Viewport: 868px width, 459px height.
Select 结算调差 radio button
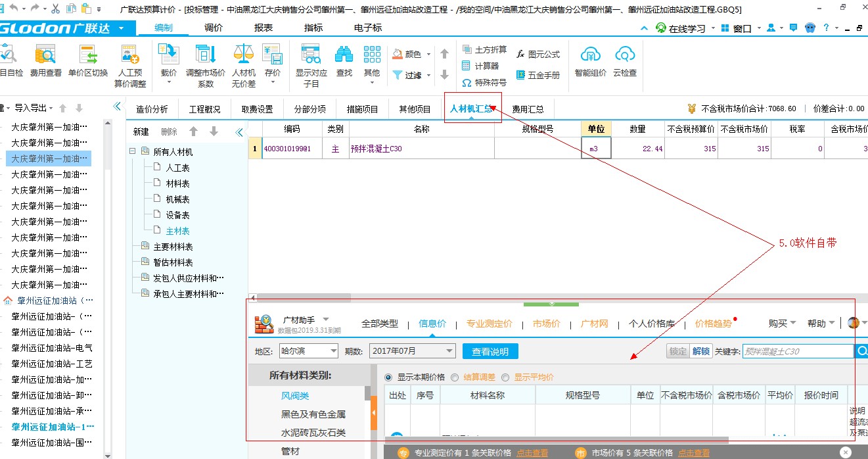[x=455, y=377]
